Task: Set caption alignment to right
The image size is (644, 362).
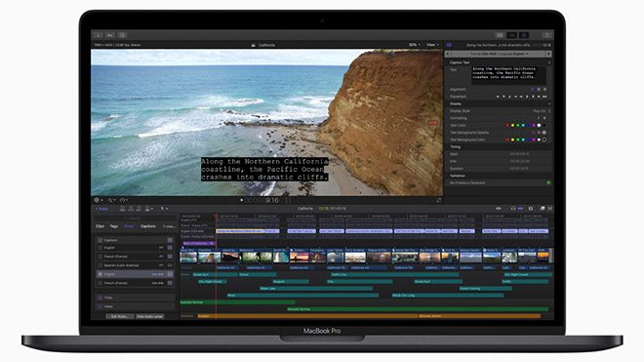Action: pos(544,89)
